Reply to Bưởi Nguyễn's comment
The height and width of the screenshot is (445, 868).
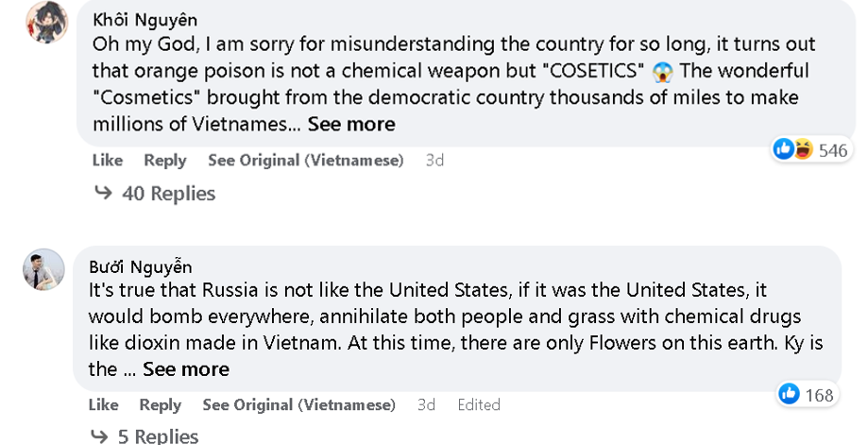pos(160,404)
